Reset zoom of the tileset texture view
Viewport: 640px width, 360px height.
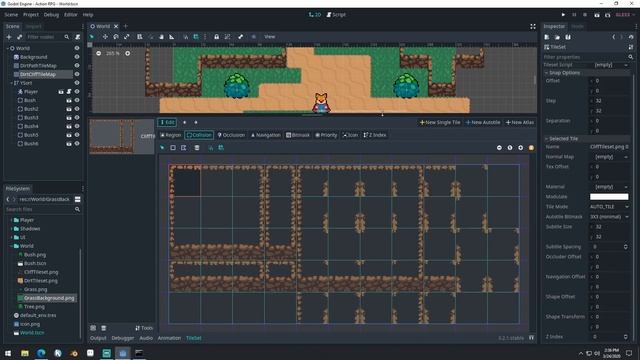click(x=510, y=148)
